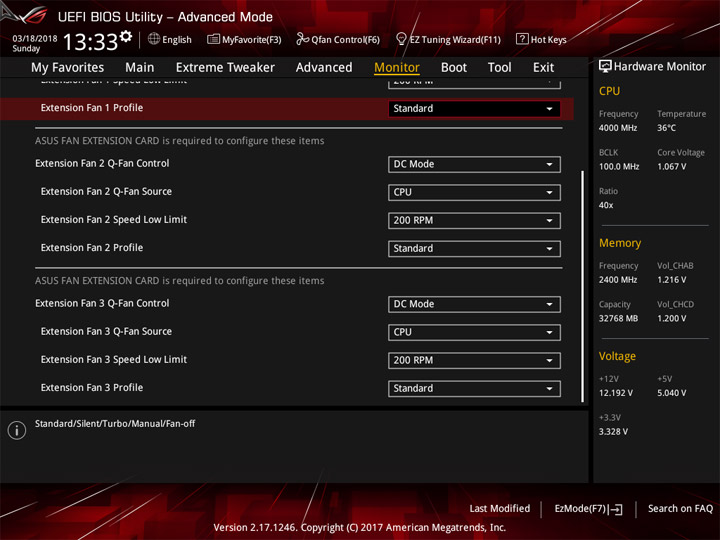This screenshot has height=540, width=720.
Task: Open Qfan Control fan icon
Action: click(x=302, y=39)
